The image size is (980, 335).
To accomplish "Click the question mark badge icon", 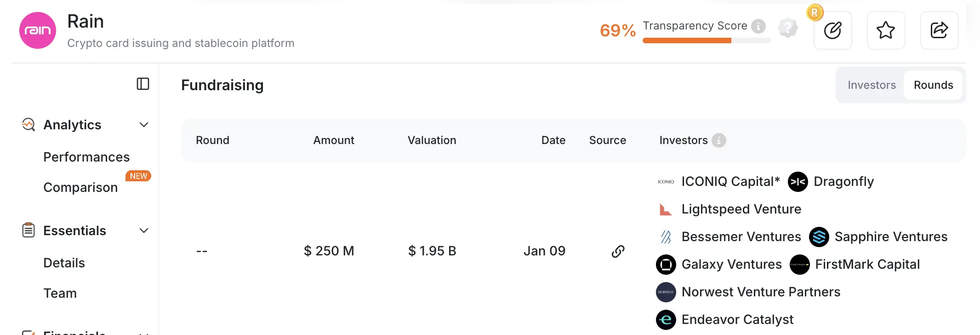I will tap(788, 28).
